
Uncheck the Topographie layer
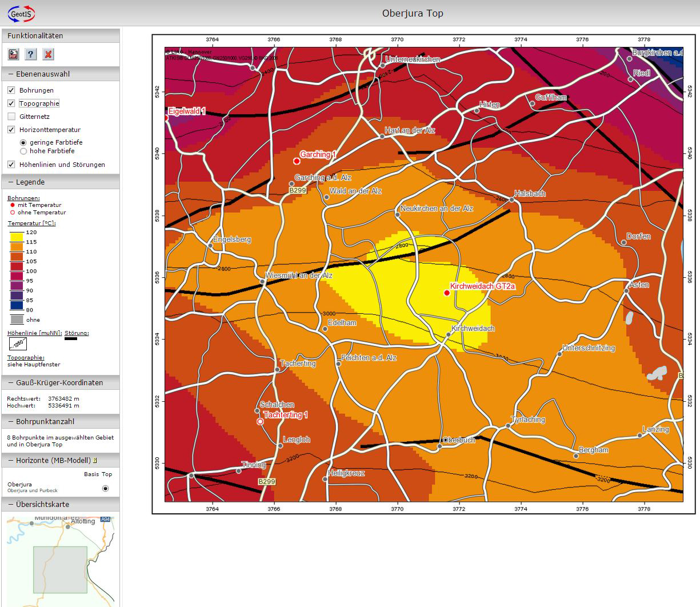(11, 103)
